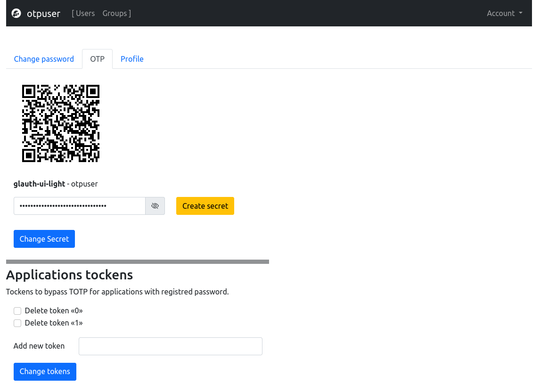Click the Create secret button
This screenshot has height=392, width=540.
(x=205, y=206)
